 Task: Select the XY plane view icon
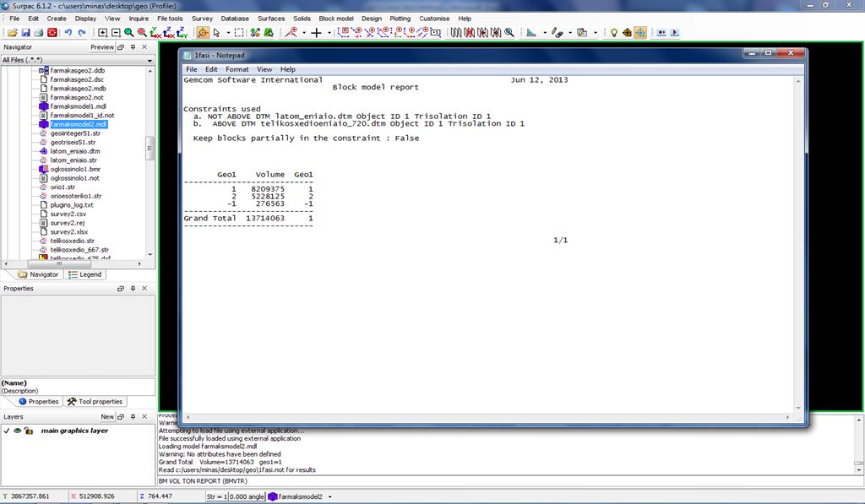pyautogui.click(x=155, y=33)
